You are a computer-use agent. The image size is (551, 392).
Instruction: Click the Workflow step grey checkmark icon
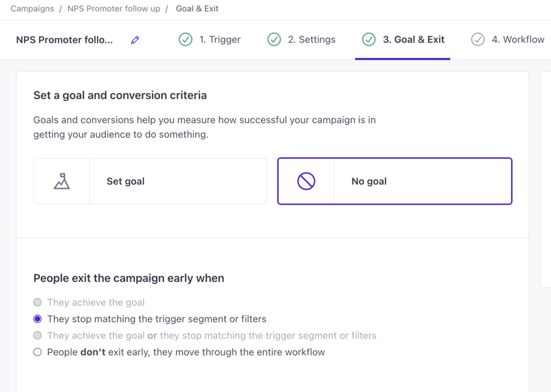478,39
